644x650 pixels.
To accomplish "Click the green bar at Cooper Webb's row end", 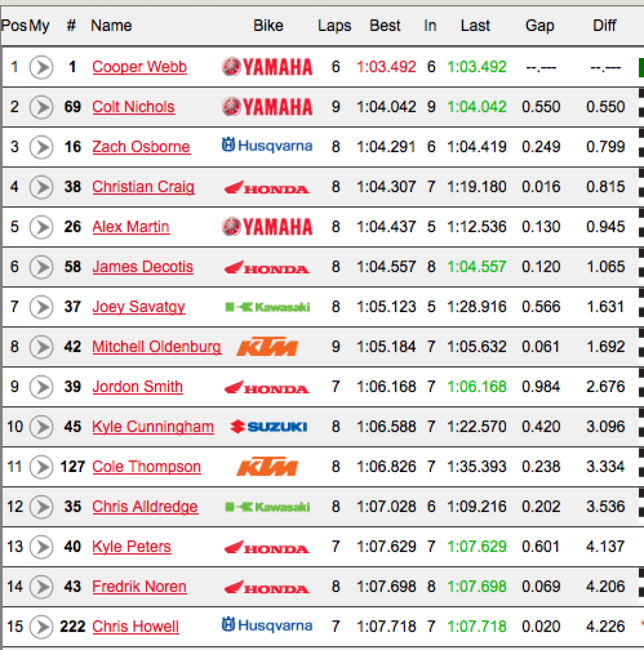I will tap(641, 67).
